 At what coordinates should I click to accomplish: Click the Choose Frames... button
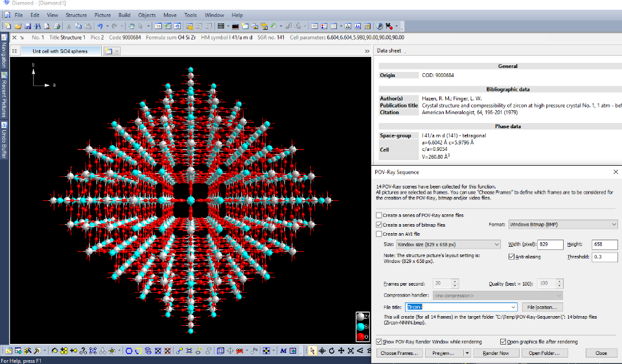coord(400,353)
